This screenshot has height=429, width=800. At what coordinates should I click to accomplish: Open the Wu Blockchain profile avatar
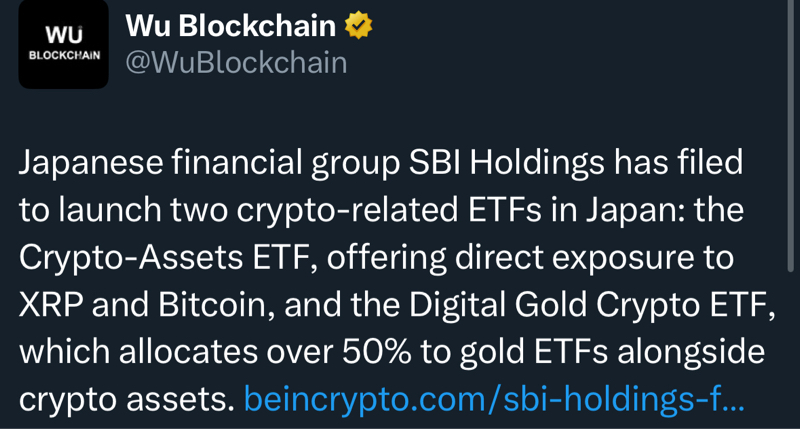[63, 45]
